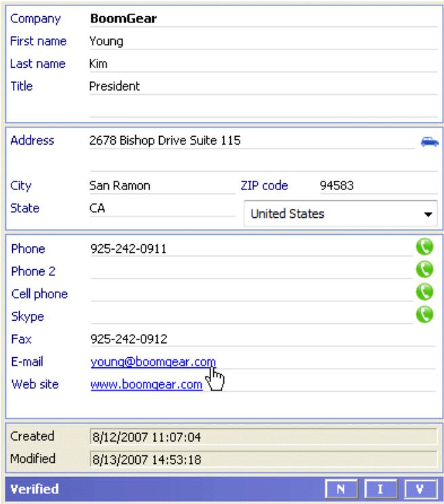Screen dimensions: 444x504
Task: Dial the Phone number with green call icon
Action: click(x=424, y=247)
